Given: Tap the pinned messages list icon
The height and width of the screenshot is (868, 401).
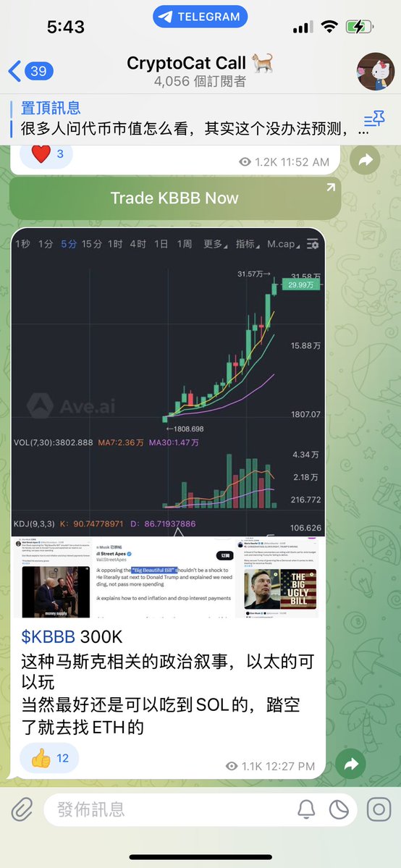Looking at the screenshot, I should tap(374, 119).
